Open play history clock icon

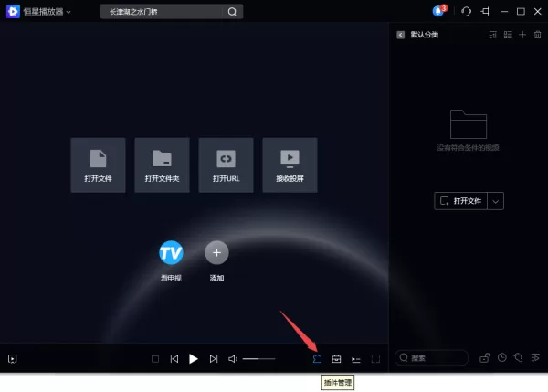coord(502,357)
